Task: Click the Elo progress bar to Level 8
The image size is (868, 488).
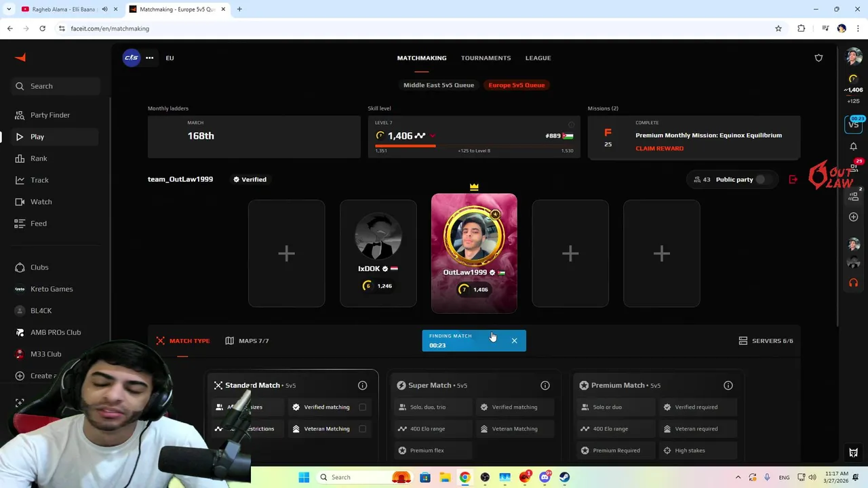Action: 474,146
